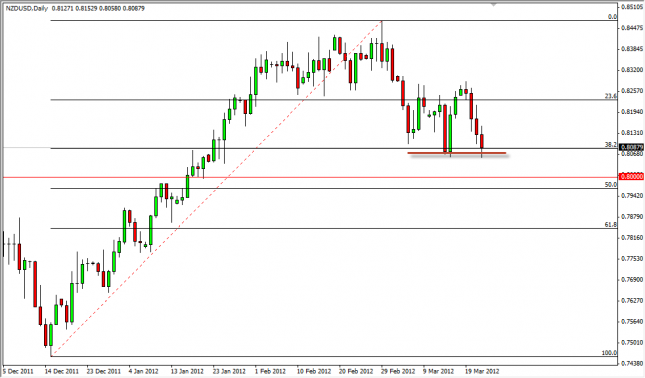Select the brown support line near 0.8068
The image size is (645, 378).
pos(457,153)
